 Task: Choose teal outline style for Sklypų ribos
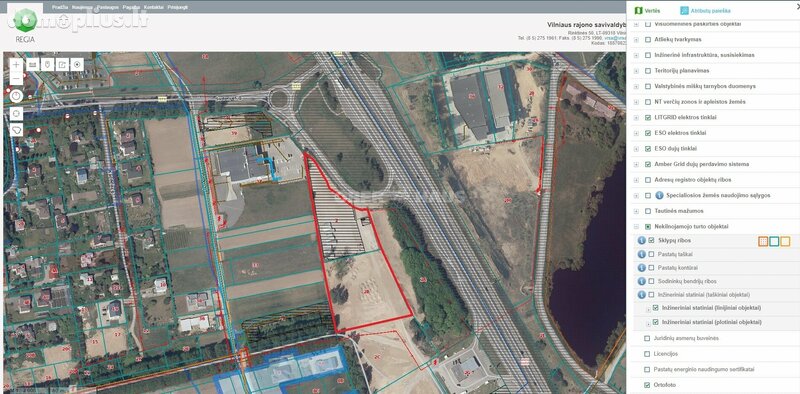[x=774, y=241]
